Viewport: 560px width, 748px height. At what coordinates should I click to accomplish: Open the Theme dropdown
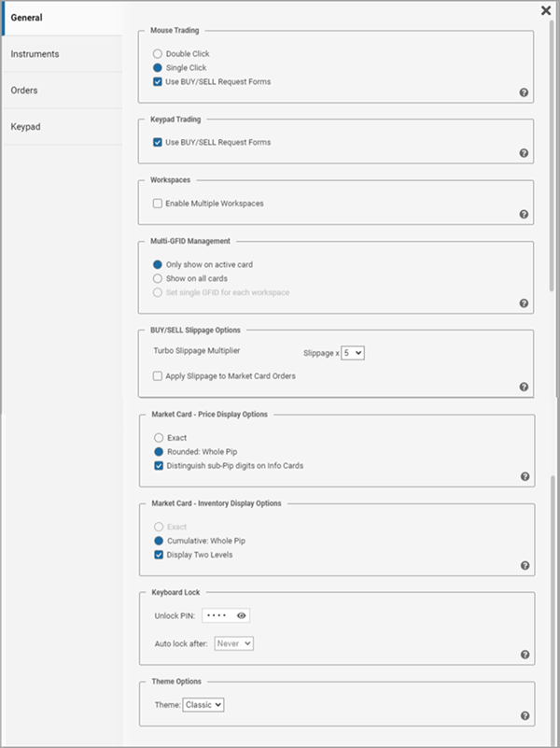point(203,705)
